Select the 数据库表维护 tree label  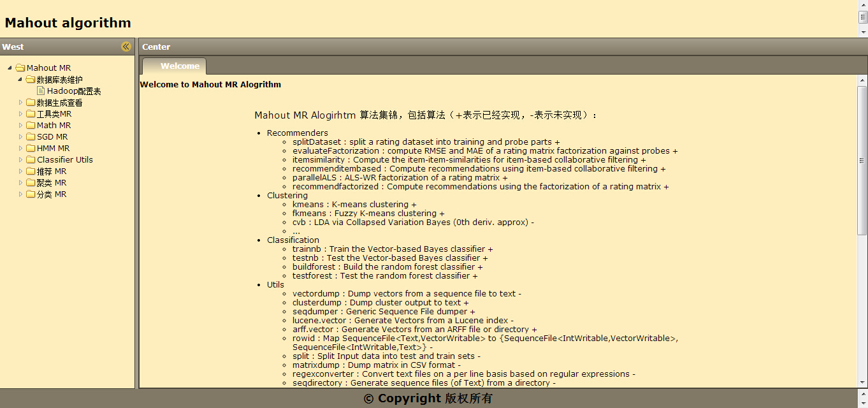[x=60, y=80]
